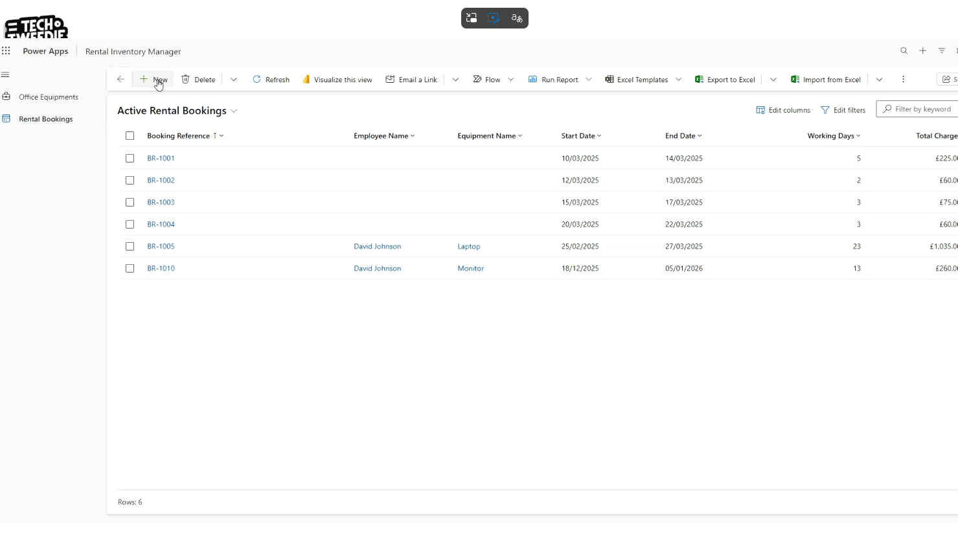Image resolution: width=958 pixels, height=560 pixels.
Task: Expand the Active Rental Bookings view selector
Action: 234,111
